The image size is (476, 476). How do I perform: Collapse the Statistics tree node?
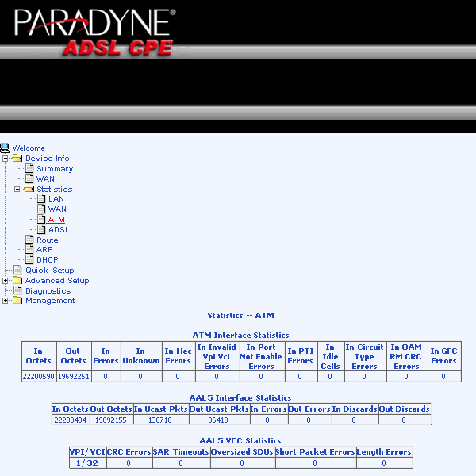[x=17, y=190]
